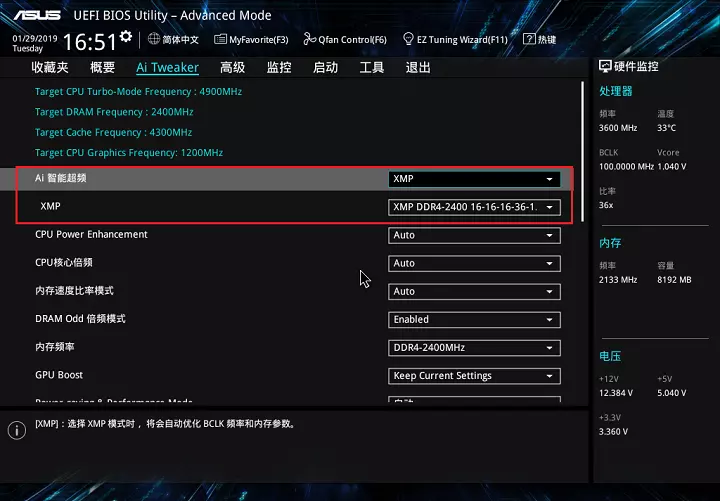720x501 pixels.
Task: Select the Ai Tweaker tab
Action: (167, 68)
